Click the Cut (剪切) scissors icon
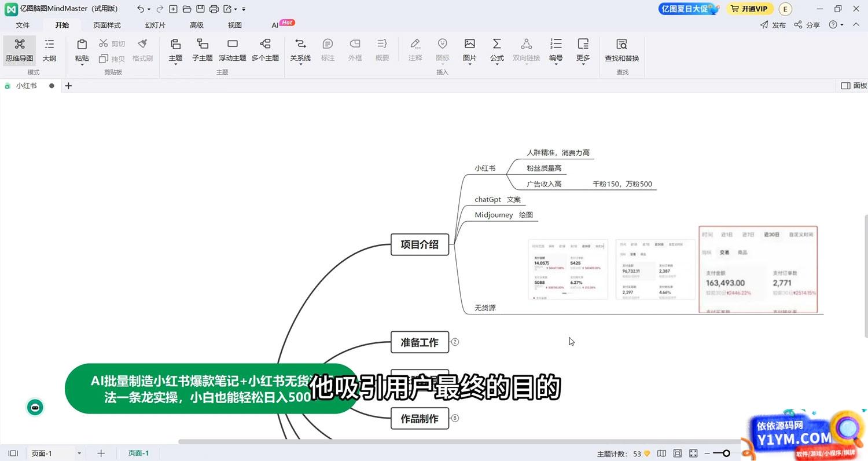The width and height of the screenshot is (868, 461). coord(103,43)
